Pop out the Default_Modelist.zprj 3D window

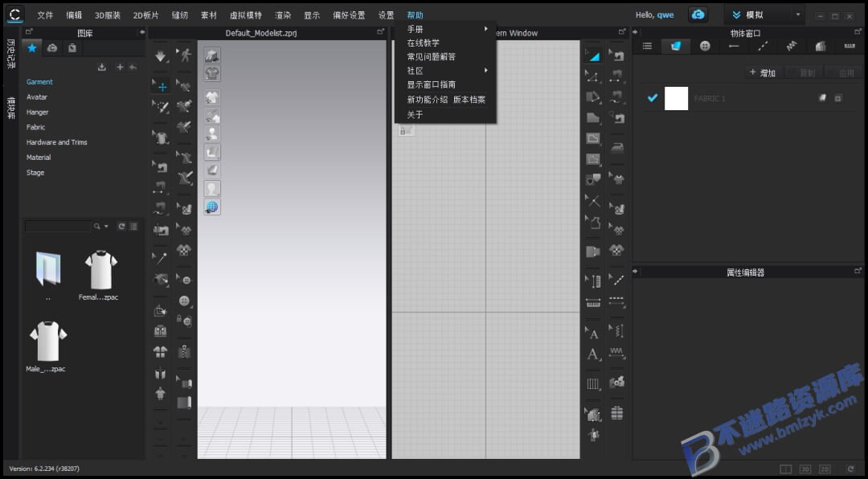380,32
